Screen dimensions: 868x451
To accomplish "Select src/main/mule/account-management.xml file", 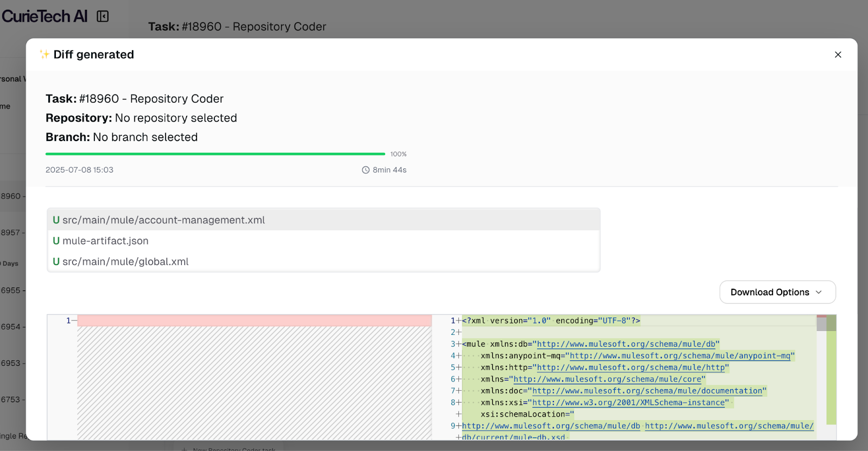I will (x=323, y=220).
